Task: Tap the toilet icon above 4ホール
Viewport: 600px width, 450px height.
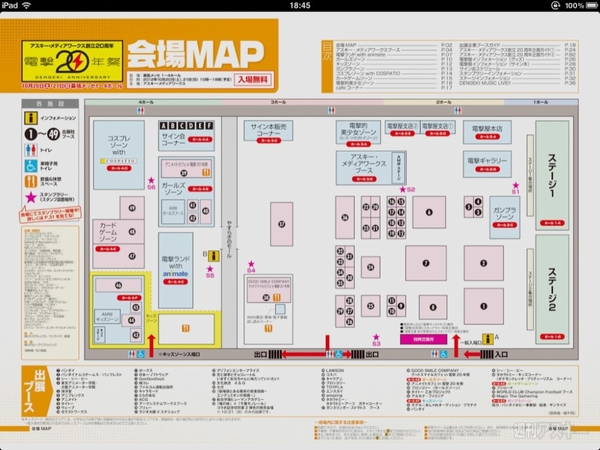Action: click(x=141, y=111)
